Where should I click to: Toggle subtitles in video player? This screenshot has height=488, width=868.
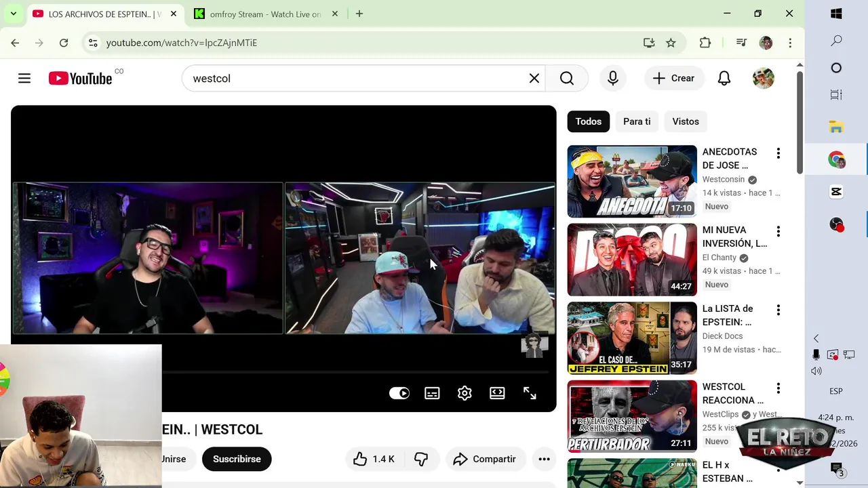click(x=432, y=393)
